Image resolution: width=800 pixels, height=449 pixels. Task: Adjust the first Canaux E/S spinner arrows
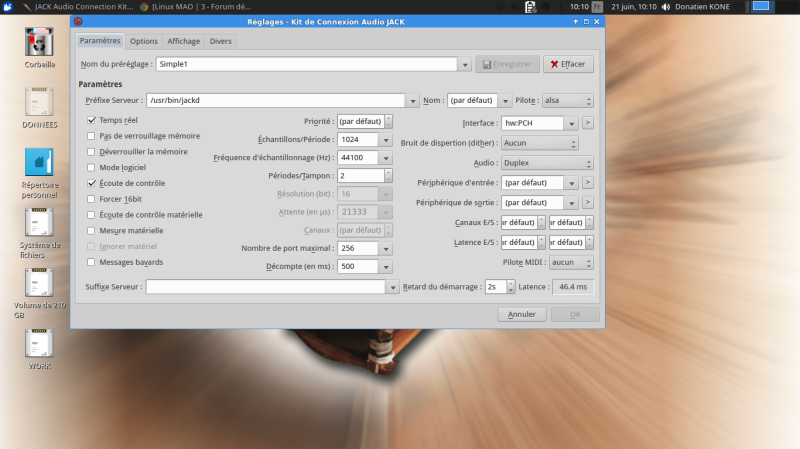541,222
